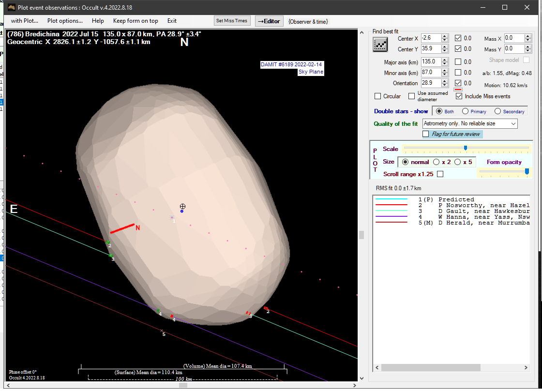The image size is (542, 392).
Task: Decrease Mass Y with the down arrow
Action: (x=527, y=51)
